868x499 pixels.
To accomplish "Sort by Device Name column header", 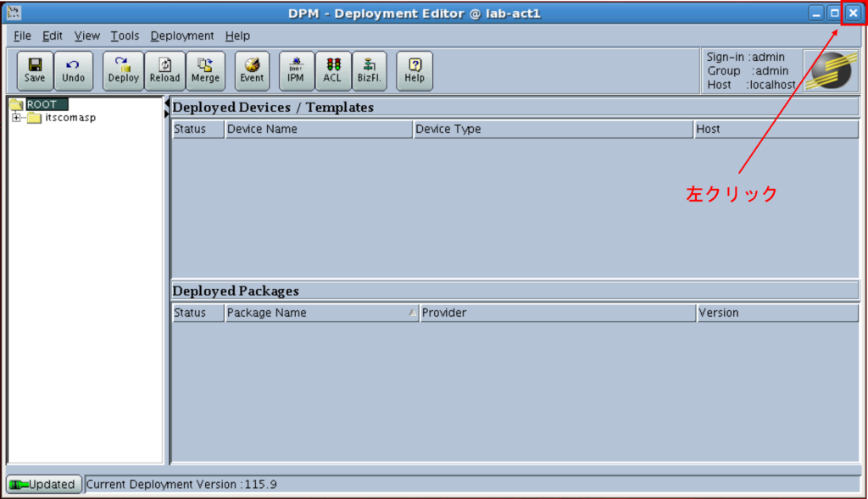I will click(x=319, y=129).
